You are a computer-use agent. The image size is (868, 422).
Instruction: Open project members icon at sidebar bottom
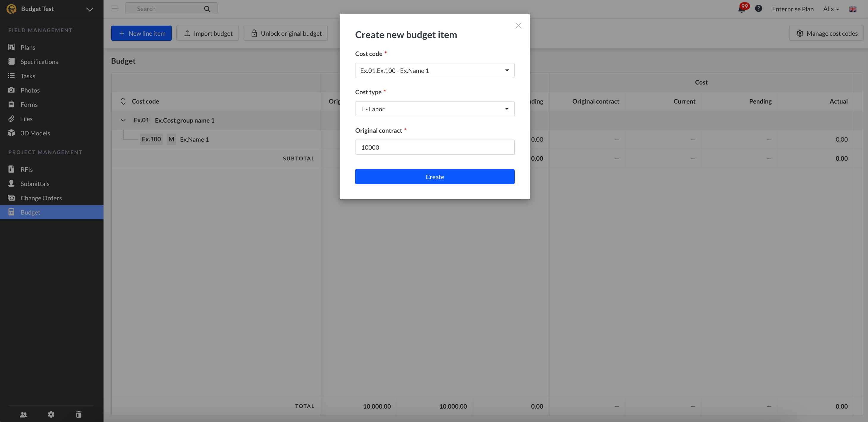coord(23,414)
